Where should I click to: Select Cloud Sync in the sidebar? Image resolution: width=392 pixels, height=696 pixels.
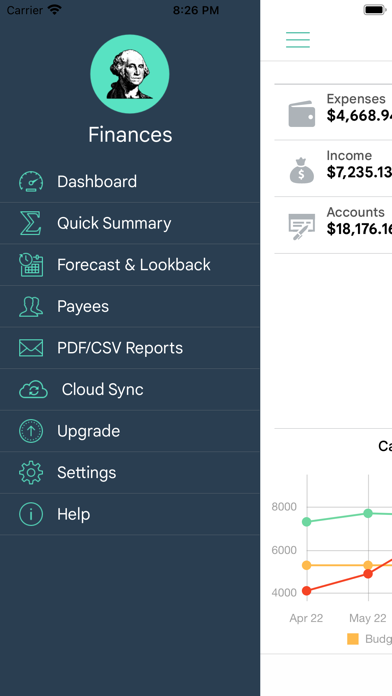pos(130,390)
